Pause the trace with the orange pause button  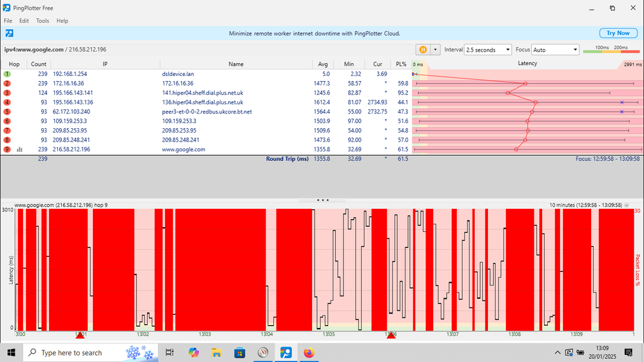coord(424,50)
